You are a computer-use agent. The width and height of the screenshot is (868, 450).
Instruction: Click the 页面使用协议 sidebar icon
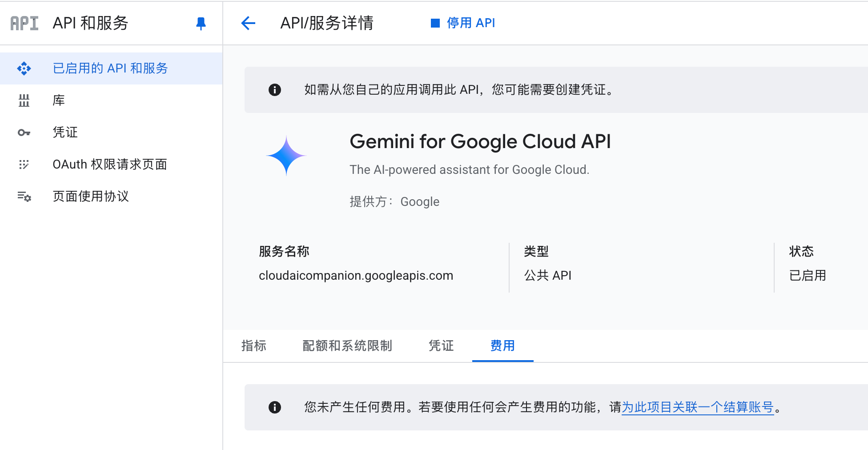(24, 197)
